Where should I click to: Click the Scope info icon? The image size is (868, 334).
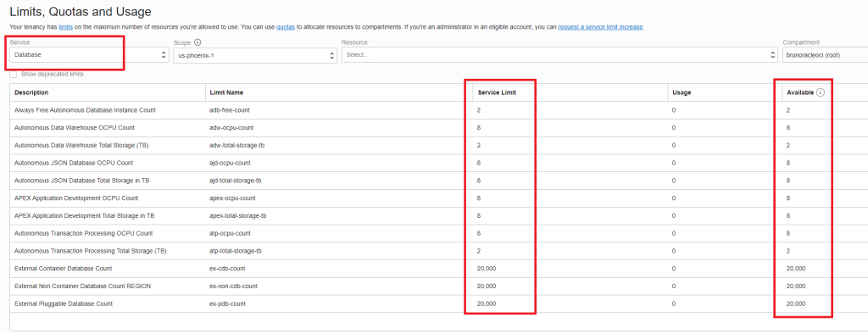click(198, 42)
